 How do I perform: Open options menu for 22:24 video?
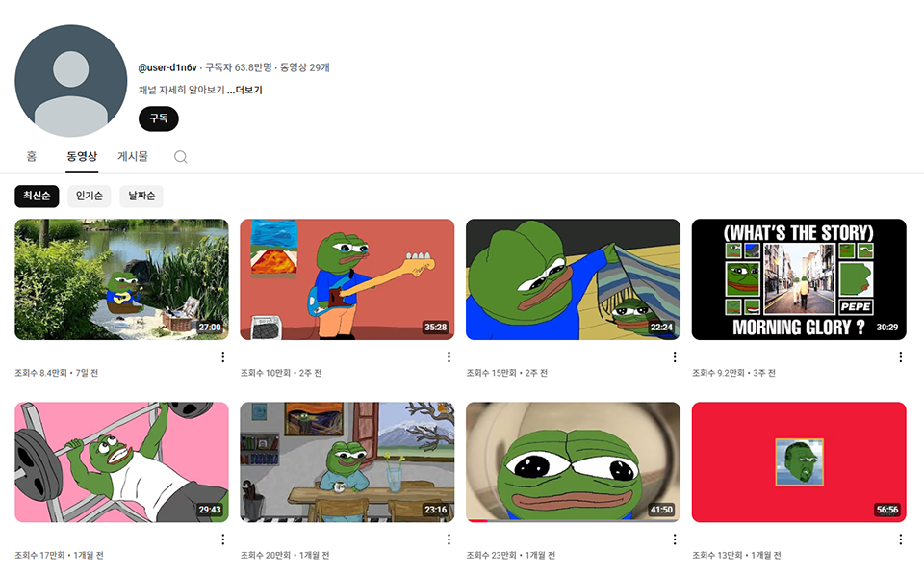click(x=674, y=356)
